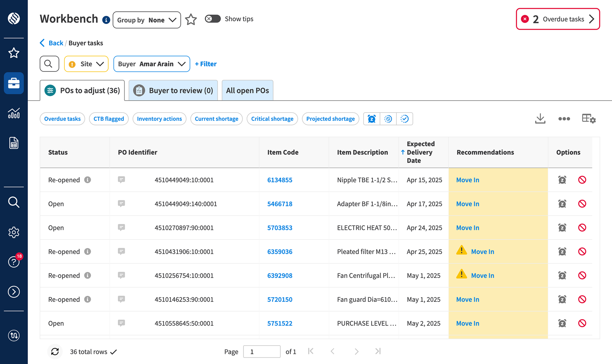The height and width of the screenshot is (364, 612).
Task: Expand sidebar with circled arrow icon
Action: [x=14, y=292]
